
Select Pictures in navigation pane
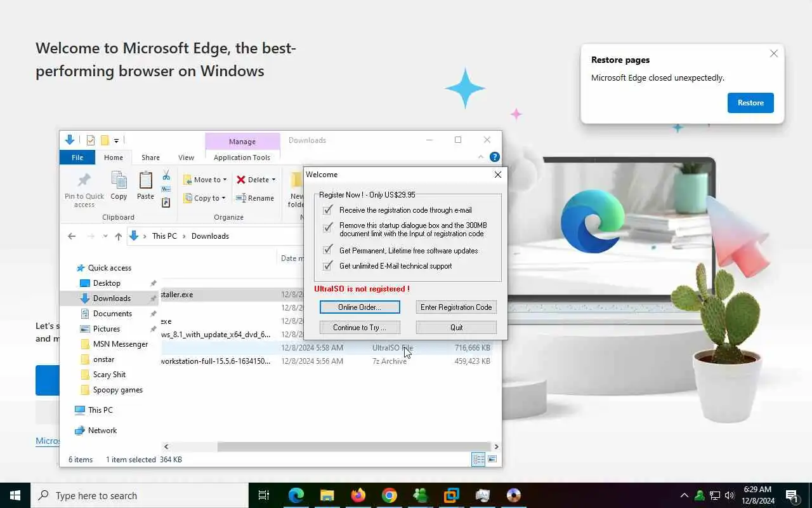[106, 329]
